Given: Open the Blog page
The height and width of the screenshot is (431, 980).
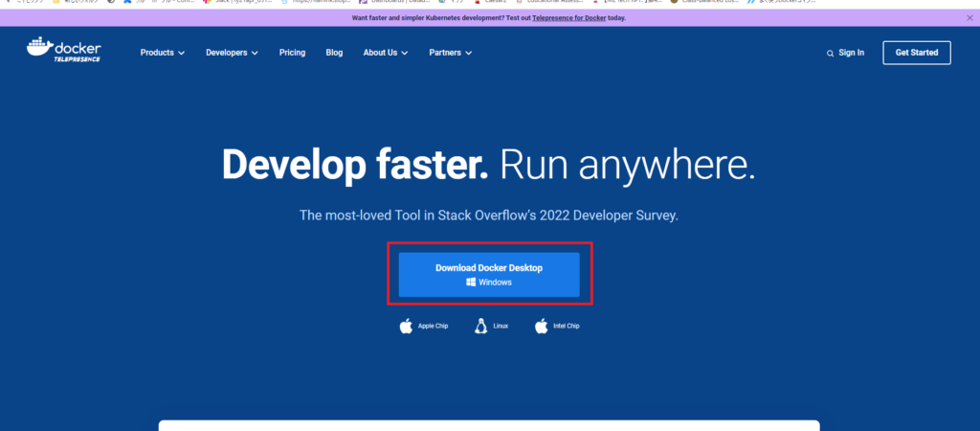Looking at the screenshot, I should coord(334,53).
